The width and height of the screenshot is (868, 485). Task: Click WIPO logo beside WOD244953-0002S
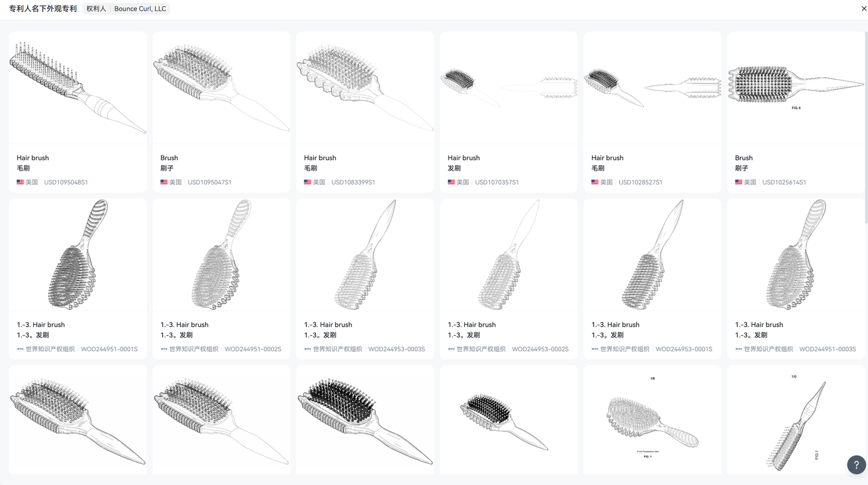(451, 349)
